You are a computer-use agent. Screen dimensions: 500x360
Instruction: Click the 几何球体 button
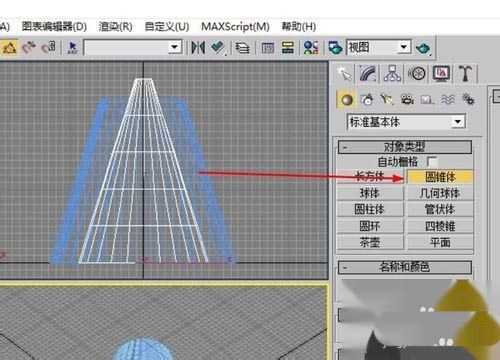pos(440,193)
